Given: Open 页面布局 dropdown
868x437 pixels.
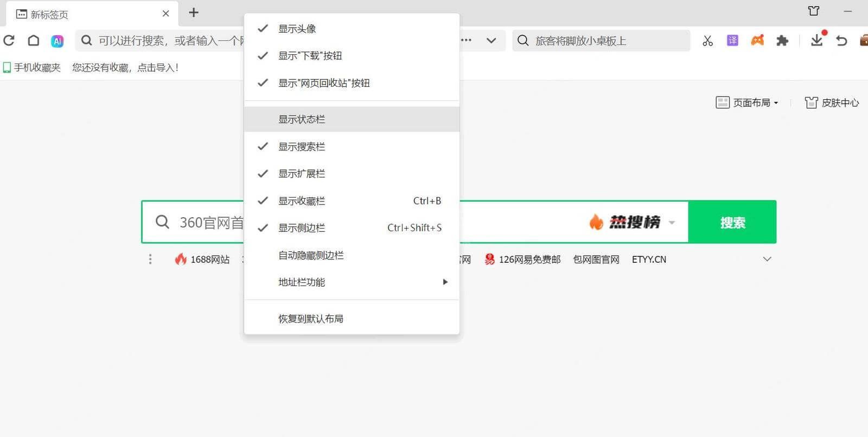Looking at the screenshot, I should click(x=747, y=103).
